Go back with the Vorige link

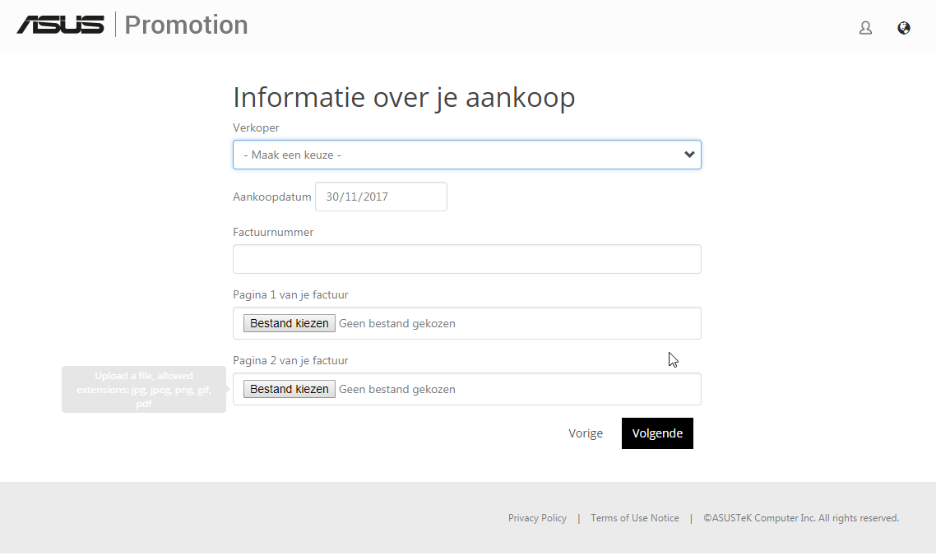tap(586, 433)
